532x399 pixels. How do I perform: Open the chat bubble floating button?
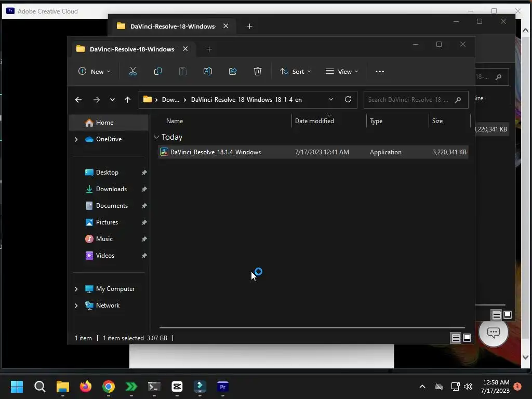[494, 332]
